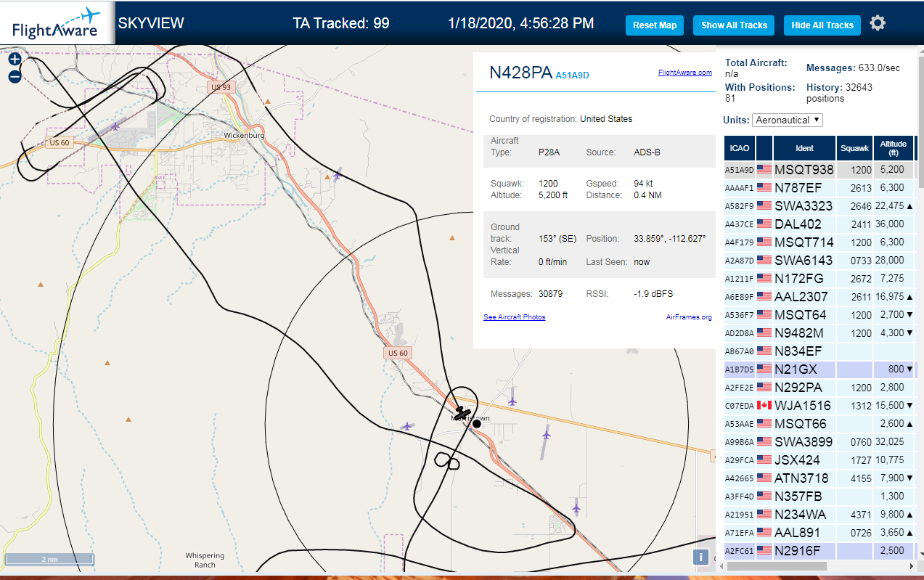Open the Units dropdown
This screenshot has height=580, width=924.
(788, 120)
